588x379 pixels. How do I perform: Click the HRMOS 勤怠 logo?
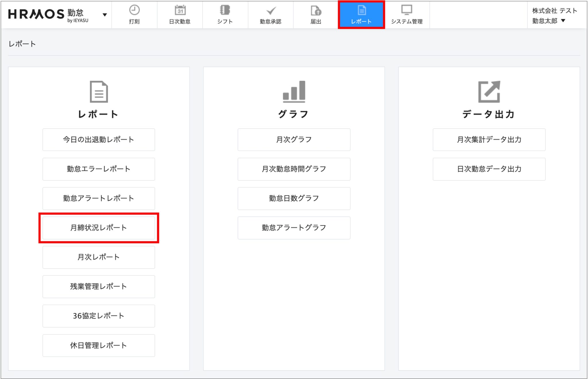point(48,15)
